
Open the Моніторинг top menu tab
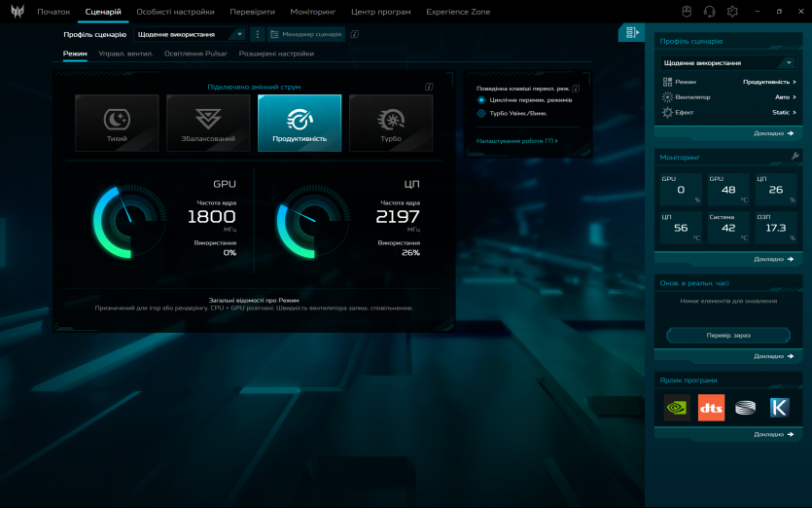(312, 12)
